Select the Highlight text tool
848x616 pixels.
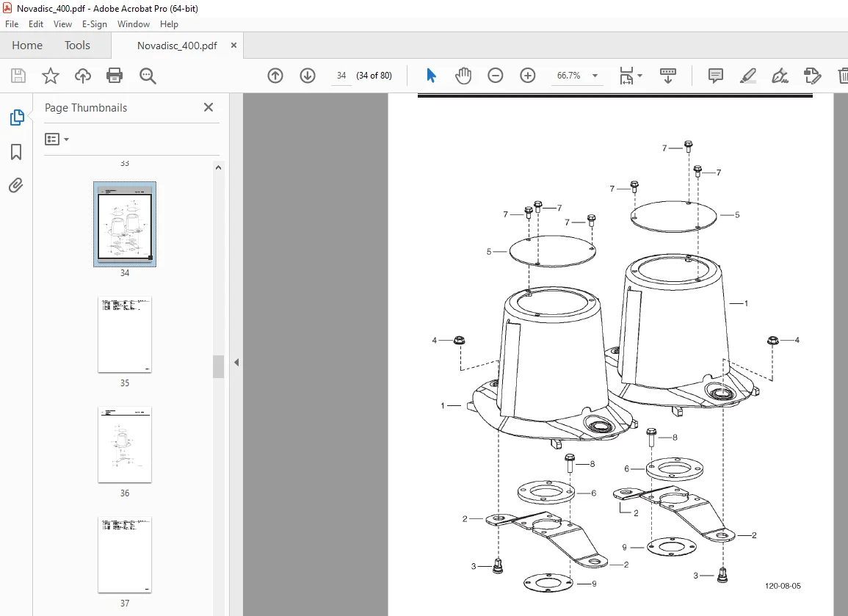tap(748, 76)
